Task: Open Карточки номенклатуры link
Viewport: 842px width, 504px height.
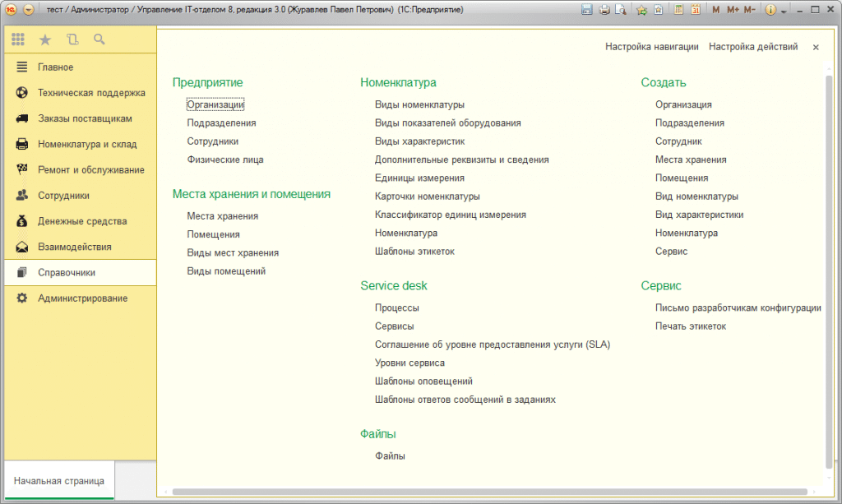Action: coord(428,197)
